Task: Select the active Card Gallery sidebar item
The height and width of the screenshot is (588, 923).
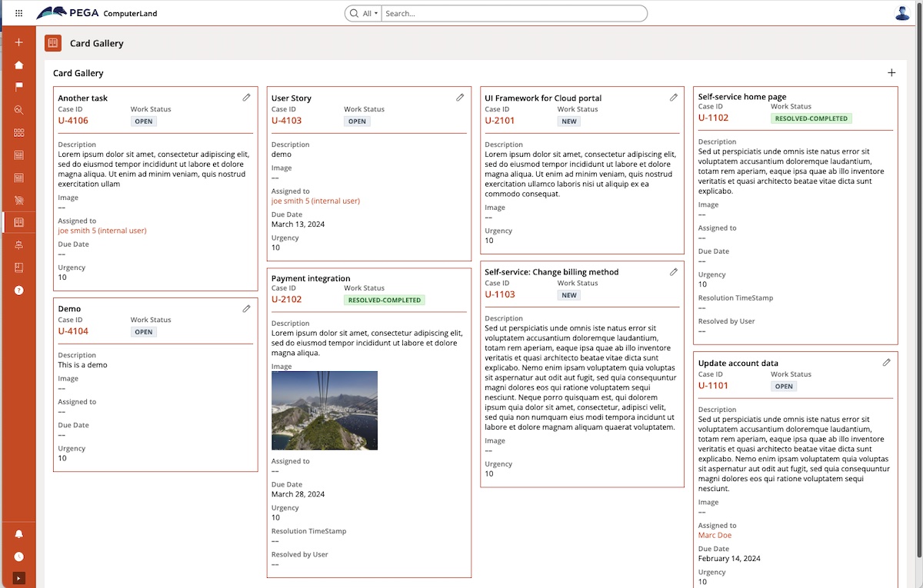Action: pos(18,222)
